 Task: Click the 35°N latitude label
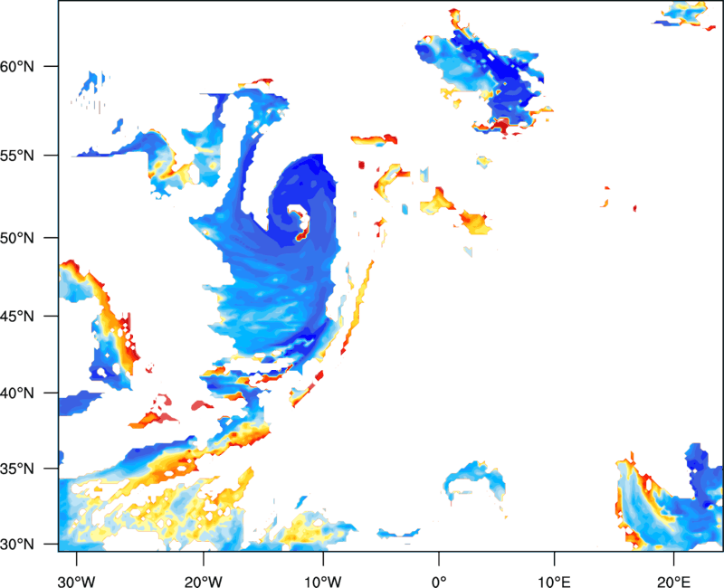click(x=17, y=469)
